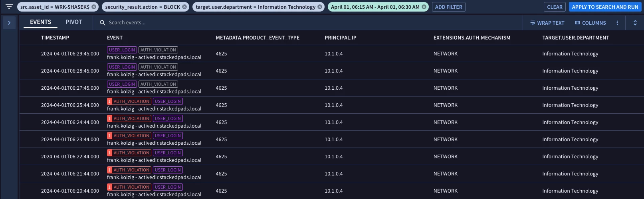Viewport: 644px width, 199px height.
Task: Open the filter list icon
Action: click(x=9, y=7)
